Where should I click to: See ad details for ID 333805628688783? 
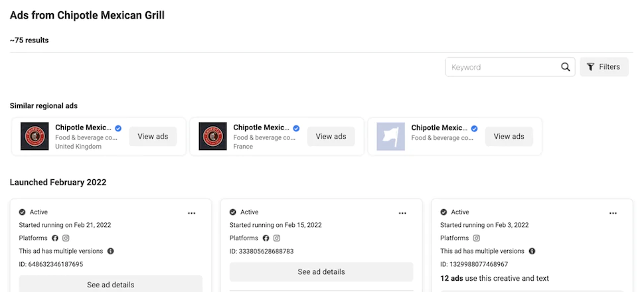tap(321, 272)
